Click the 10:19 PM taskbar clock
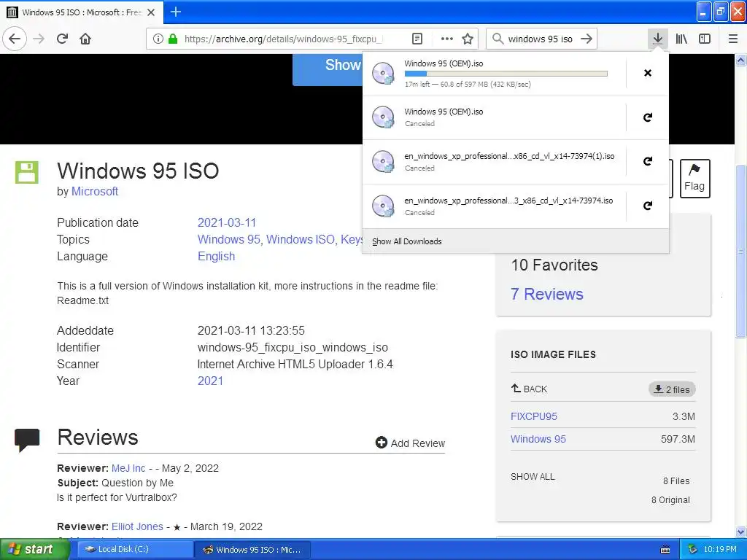 [x=720, y=550]
